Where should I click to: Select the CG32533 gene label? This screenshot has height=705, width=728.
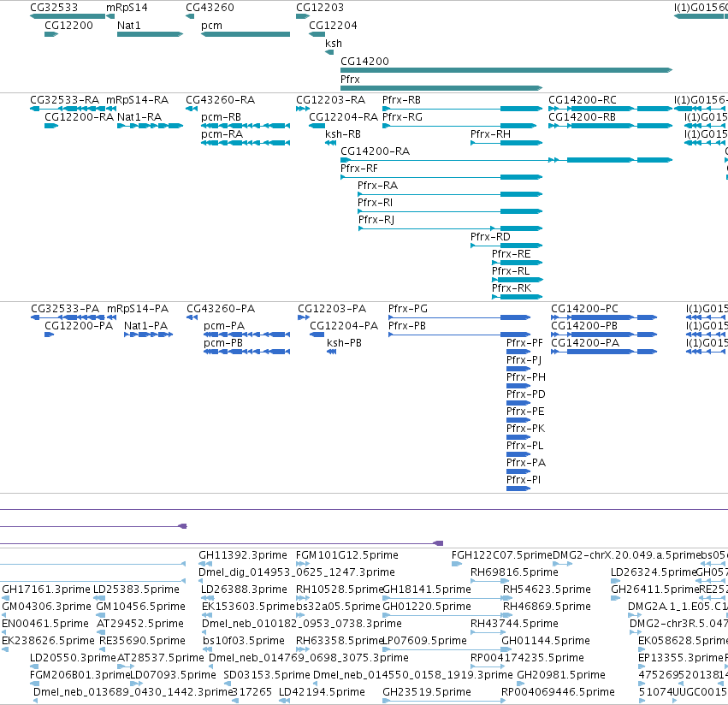tap(54, 8)
